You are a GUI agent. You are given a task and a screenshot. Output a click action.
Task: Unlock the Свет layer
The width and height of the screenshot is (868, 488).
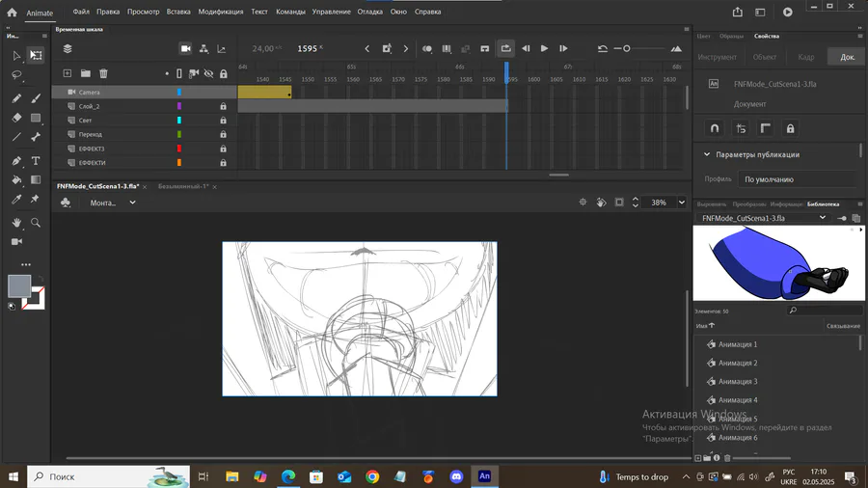pos(223,120)
